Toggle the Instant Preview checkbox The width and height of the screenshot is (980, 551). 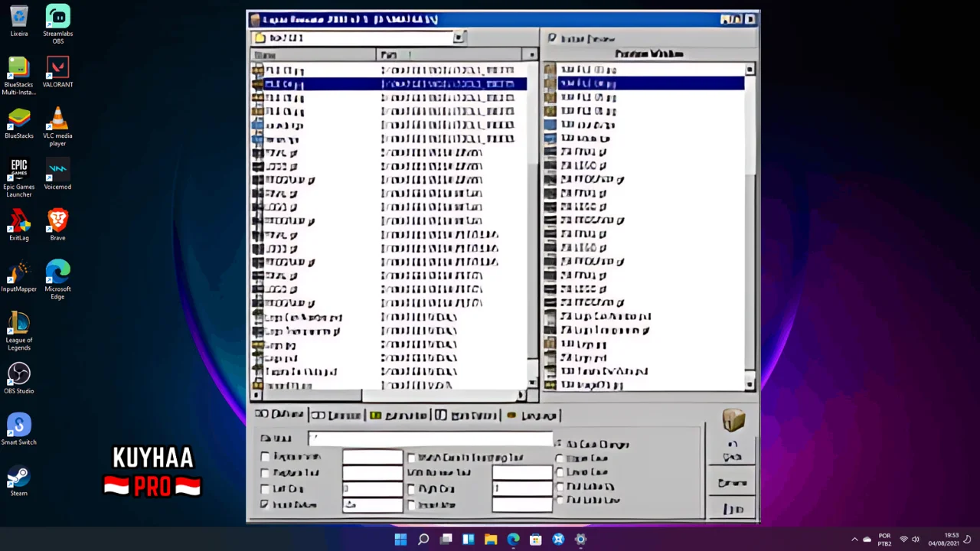552,37
